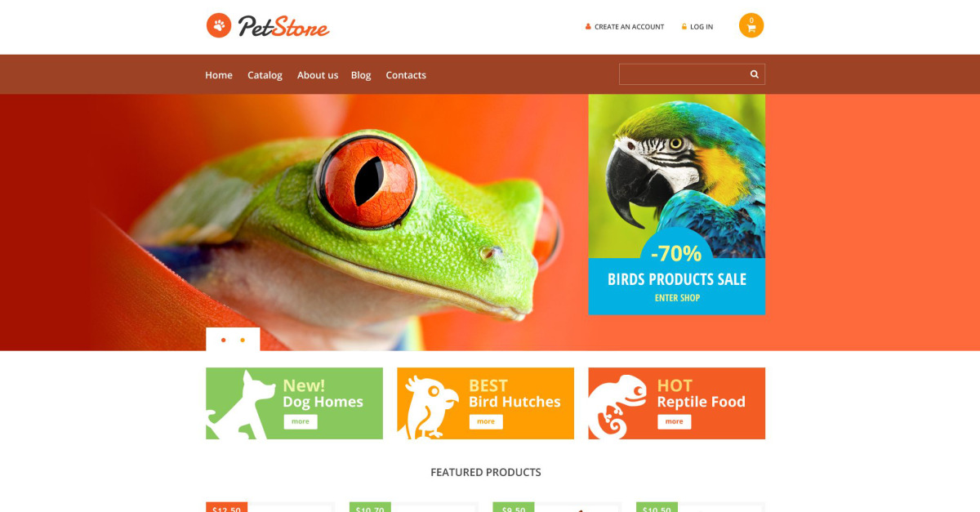Click Enter Shop on birds sale banner
Viewport: 980px width, 512px height.
677,298
